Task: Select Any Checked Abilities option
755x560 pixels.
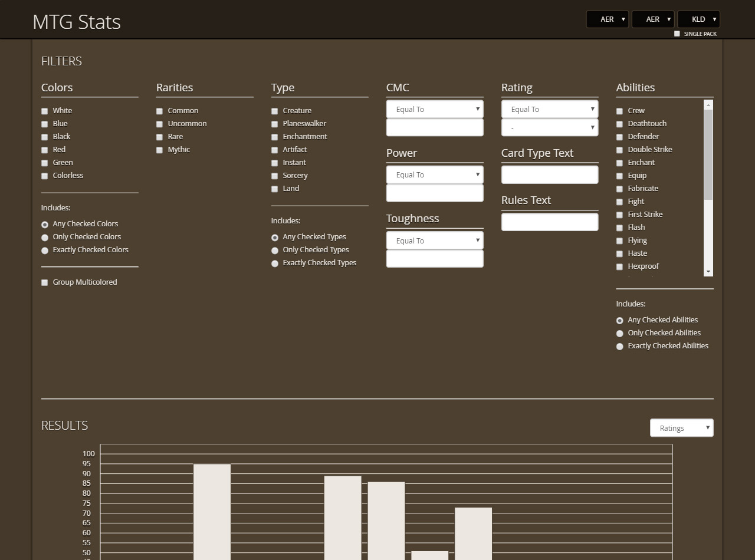Action: click(x=620, y=321)
